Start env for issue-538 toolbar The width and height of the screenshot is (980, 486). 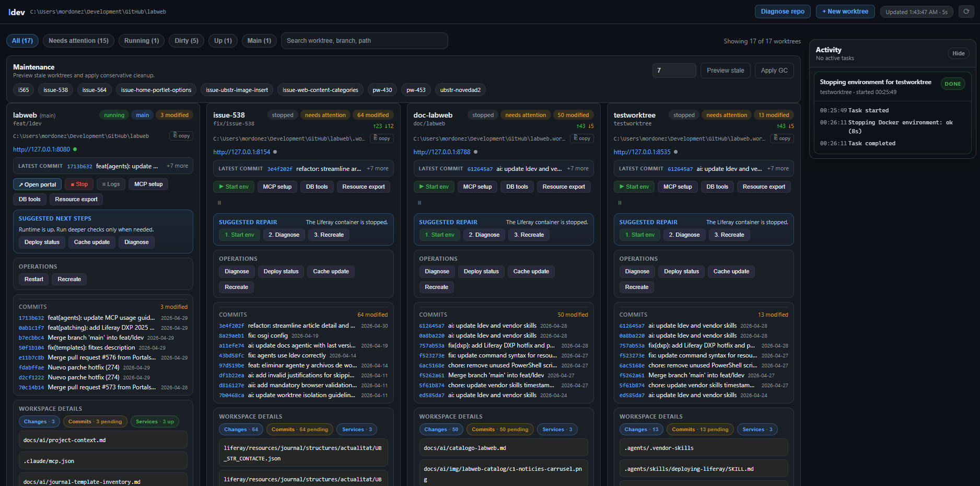234,187
